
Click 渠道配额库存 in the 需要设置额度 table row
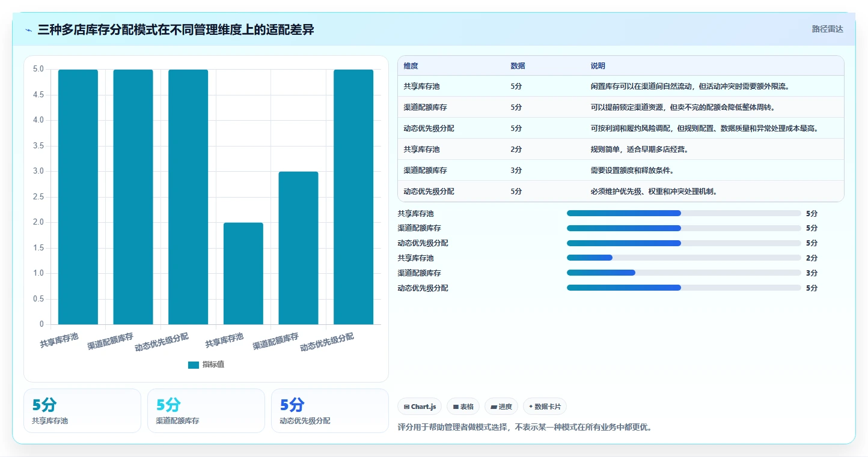426,171
